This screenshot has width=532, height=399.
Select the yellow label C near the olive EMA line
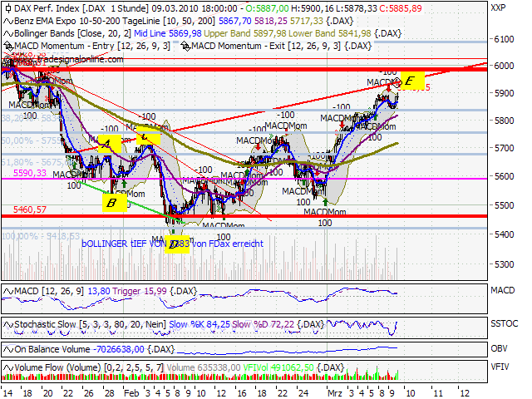click(148, 137)
